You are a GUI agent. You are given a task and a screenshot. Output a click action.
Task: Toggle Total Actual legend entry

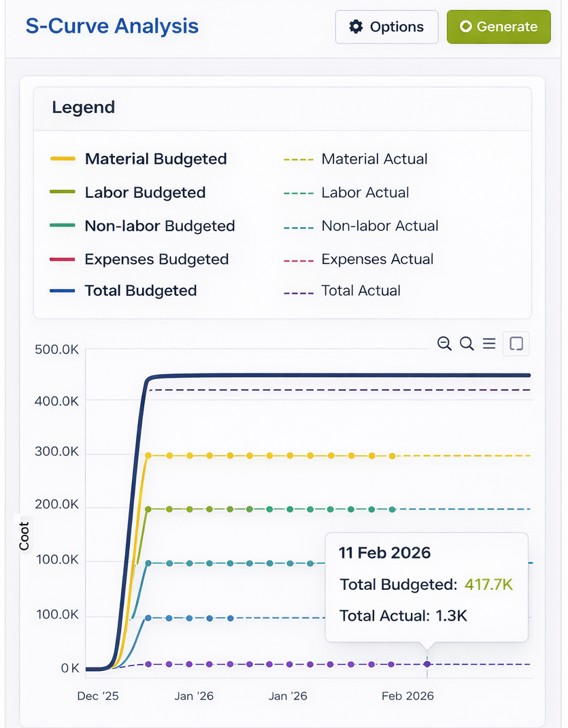(361, 291)
